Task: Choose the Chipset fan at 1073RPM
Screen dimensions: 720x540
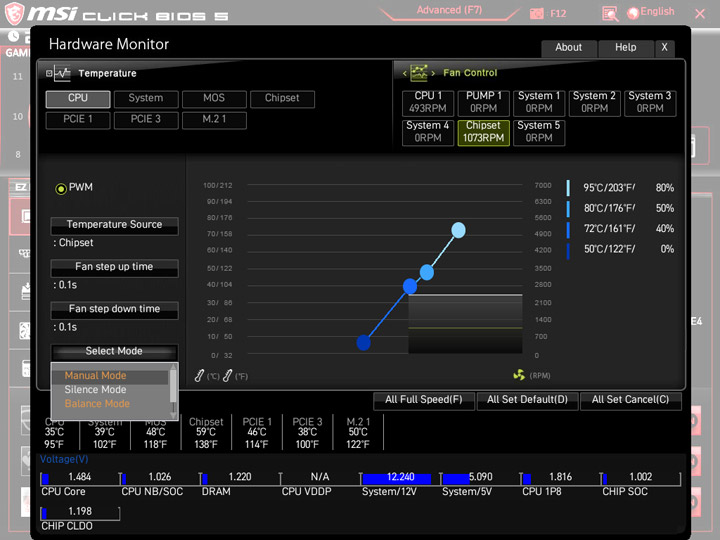Action: click(x=484, y=132)
